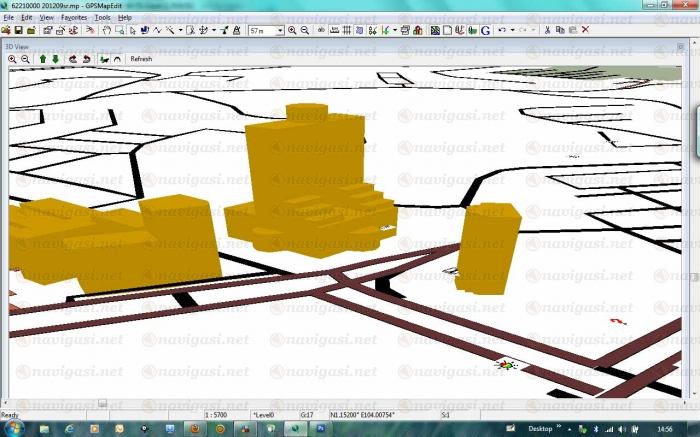Open the Favorites menu

[74, 17]
